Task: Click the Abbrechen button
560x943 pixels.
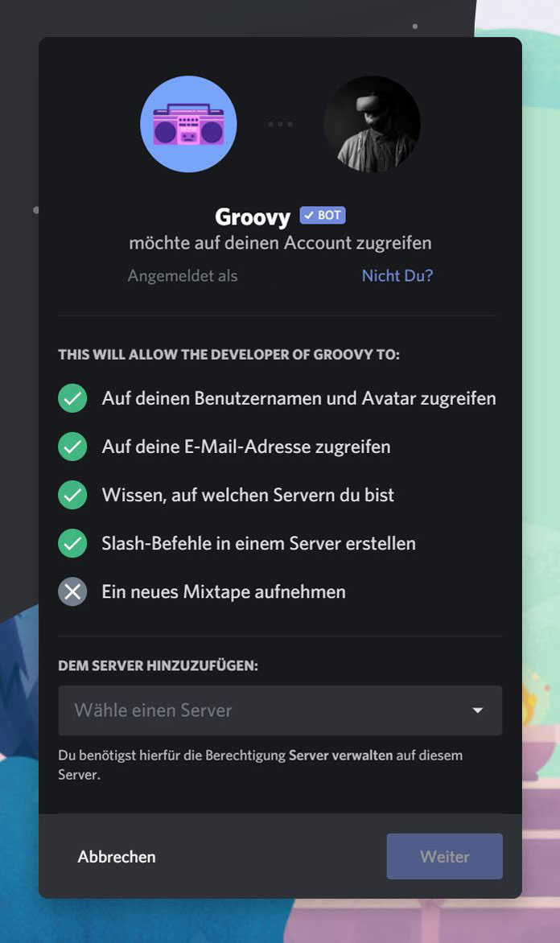Action: click(x=117, y=856)
